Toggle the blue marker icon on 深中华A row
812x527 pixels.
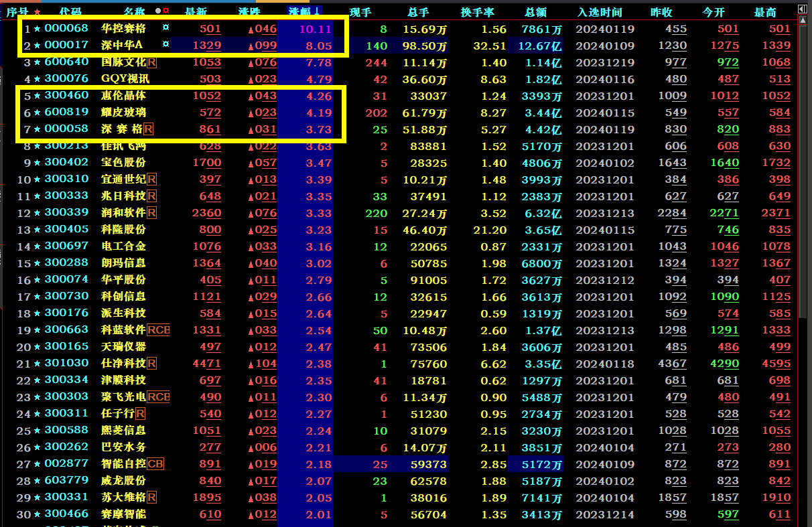pyautogui.click(x=165, y=45)
